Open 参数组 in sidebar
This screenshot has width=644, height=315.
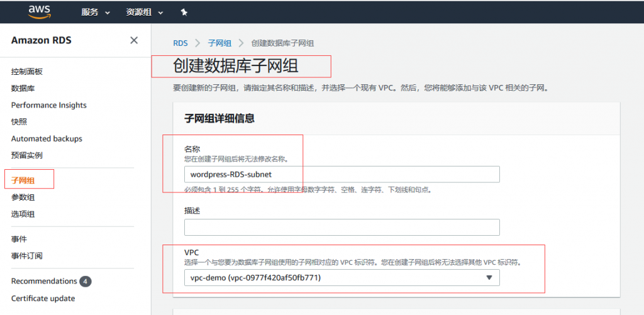(x=23, y=197)
